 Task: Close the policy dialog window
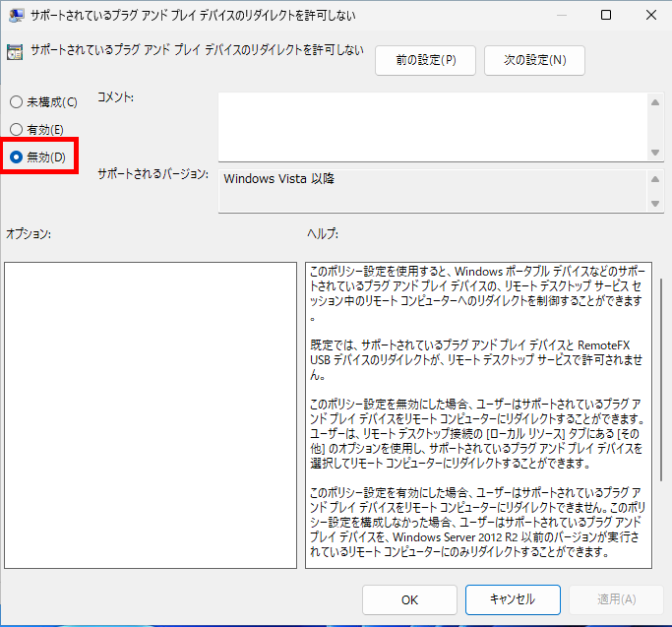pyautogui.click(x=651, y=15)
